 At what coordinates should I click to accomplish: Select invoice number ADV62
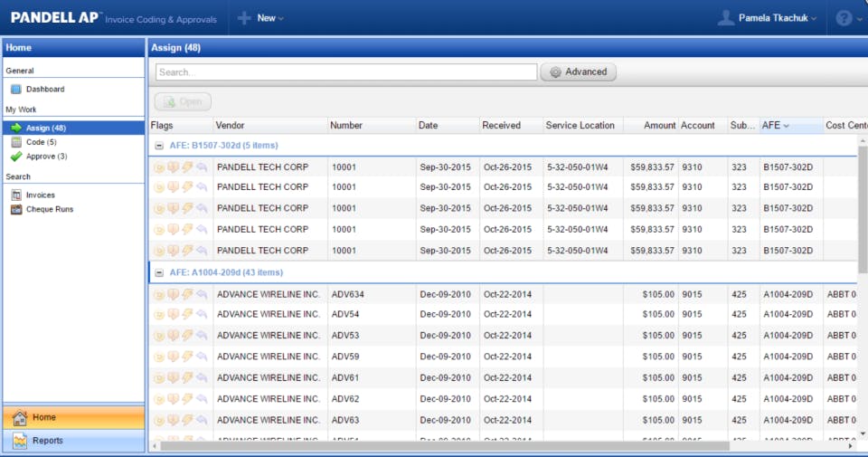[x=345, y=398]
